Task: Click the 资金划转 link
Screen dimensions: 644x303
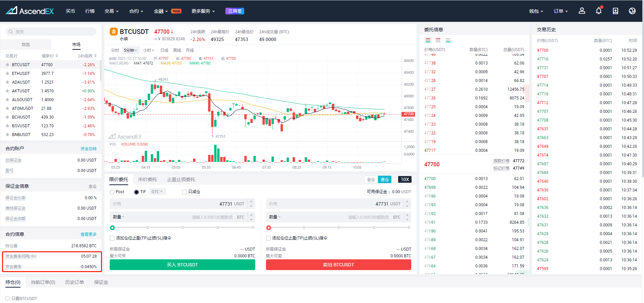Action: (89, 148)
